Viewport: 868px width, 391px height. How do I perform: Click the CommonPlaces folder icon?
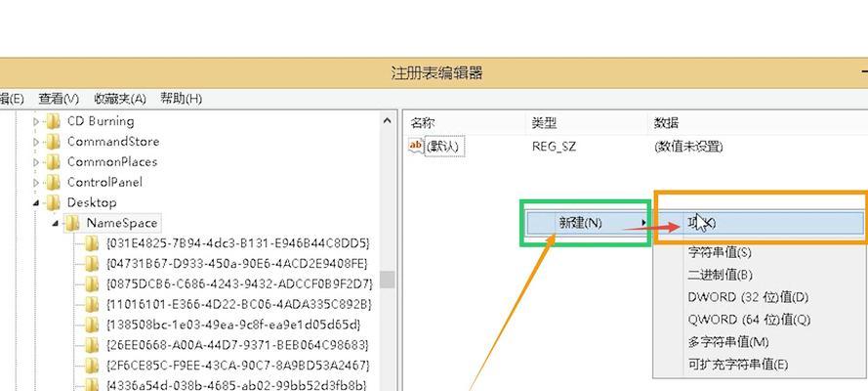click(53, 162)
